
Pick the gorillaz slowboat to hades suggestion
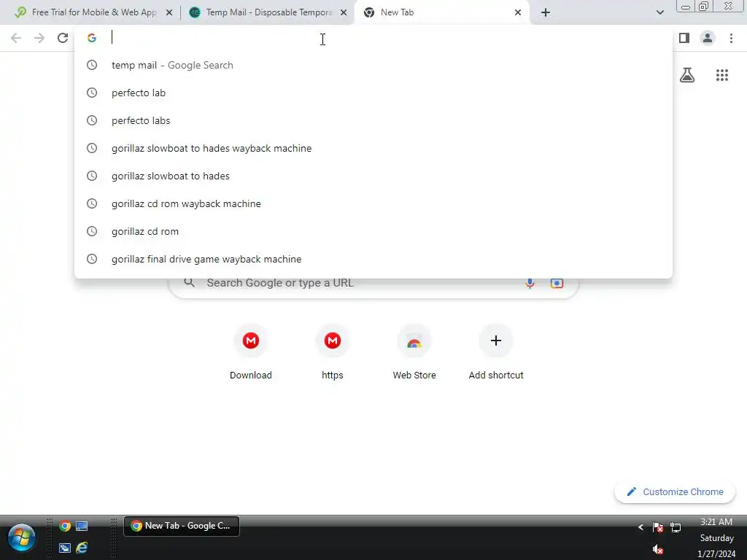coord(373,176)
